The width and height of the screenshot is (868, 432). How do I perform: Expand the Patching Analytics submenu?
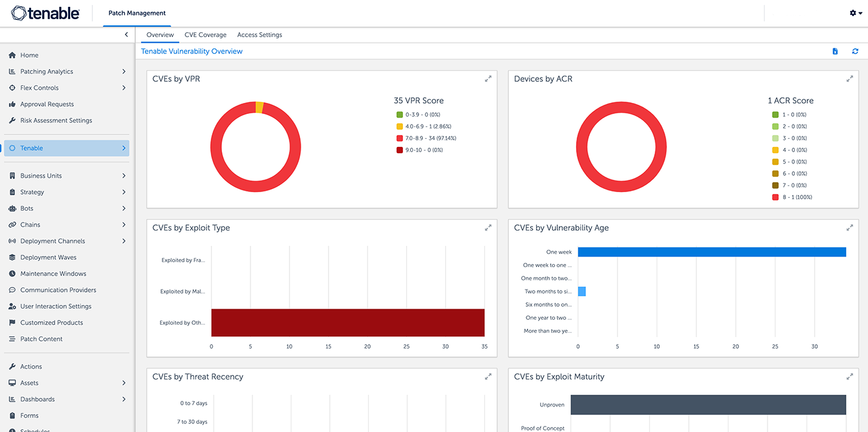[124, 71]
